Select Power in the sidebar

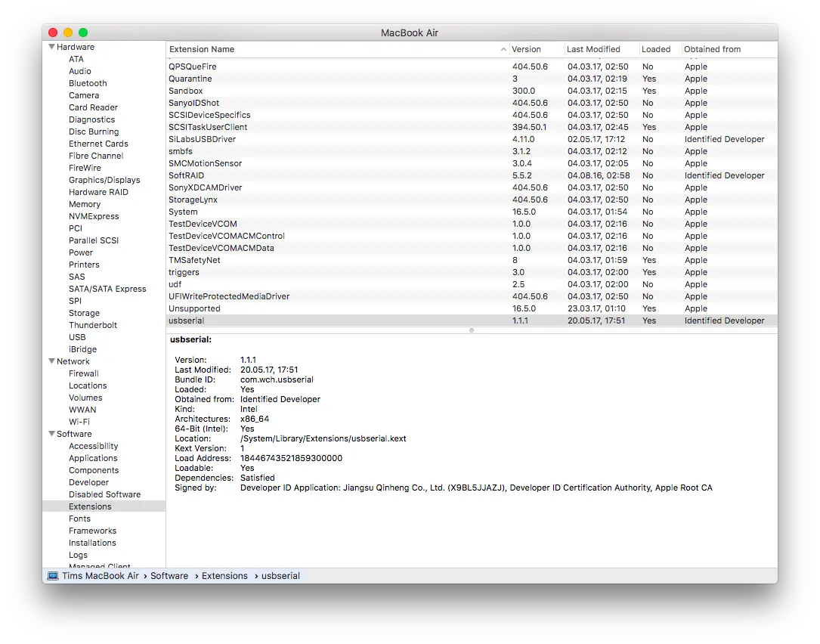[x=81, y=252]
